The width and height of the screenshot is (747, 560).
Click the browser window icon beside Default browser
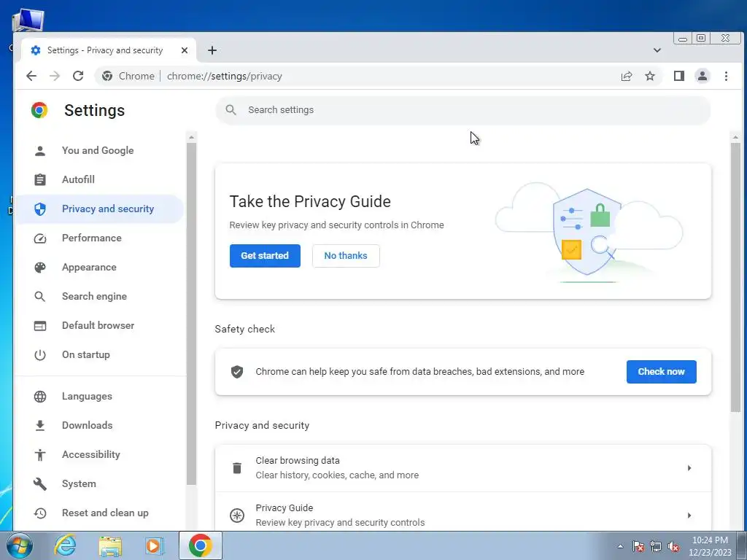40,326
